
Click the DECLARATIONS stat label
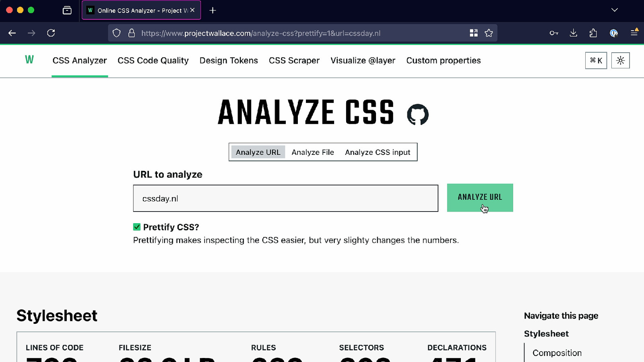457,348
